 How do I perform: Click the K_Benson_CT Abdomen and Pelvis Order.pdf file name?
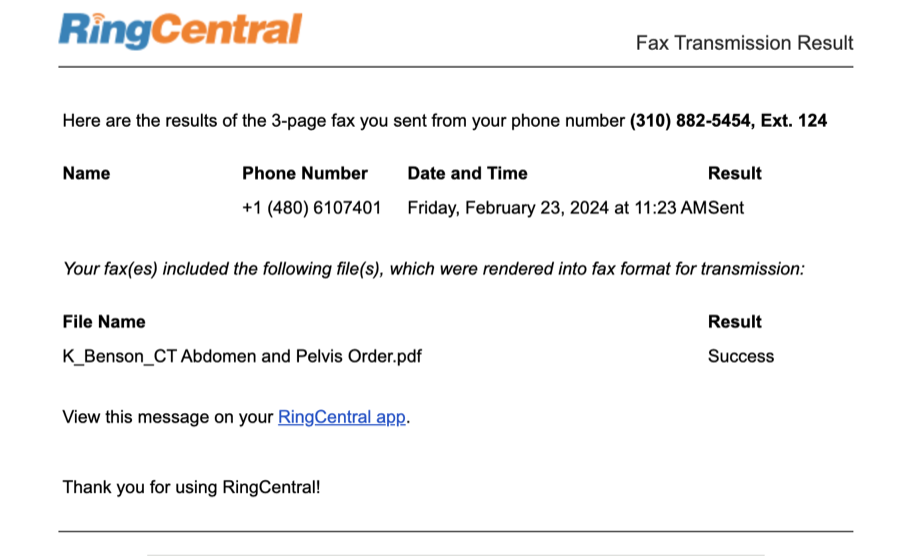point(242,356)
